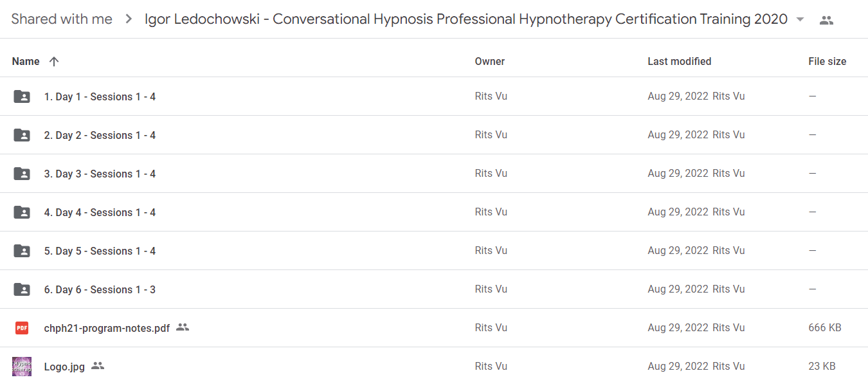
Task: Open the shared folder icon for Day 1
Action: [22, 96]
